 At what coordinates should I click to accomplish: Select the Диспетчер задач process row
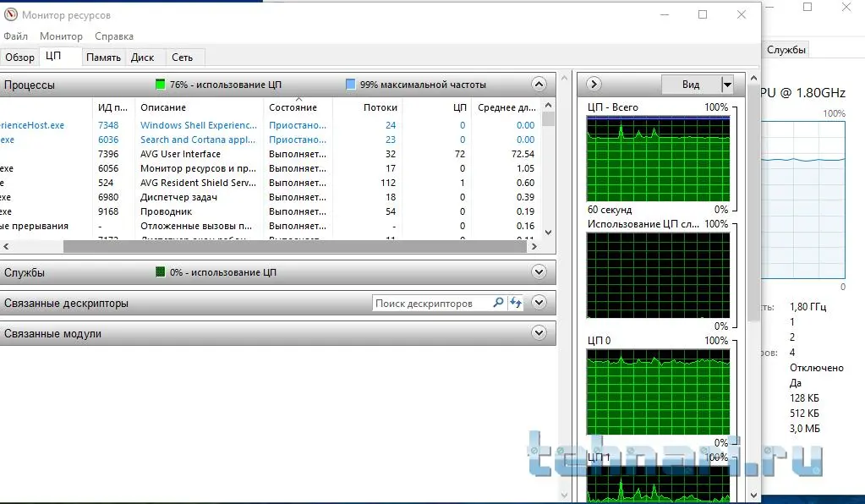pos(271,197)
